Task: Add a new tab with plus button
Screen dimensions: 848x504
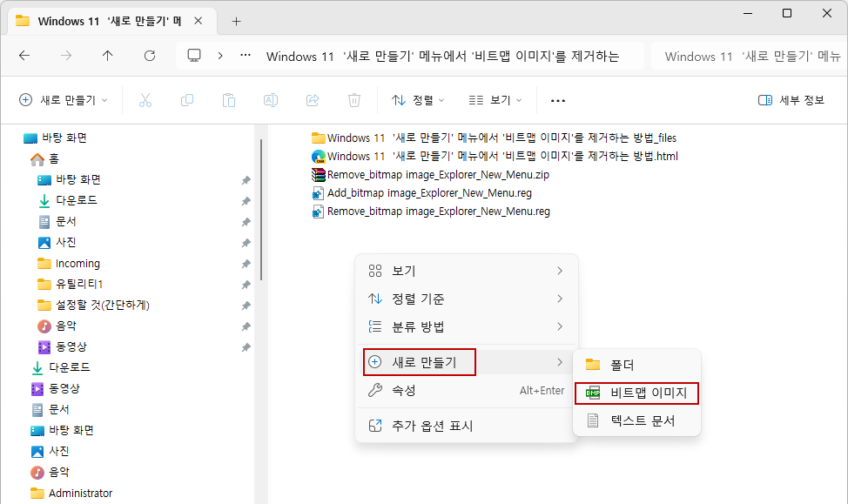Action: tap(236, 22)
